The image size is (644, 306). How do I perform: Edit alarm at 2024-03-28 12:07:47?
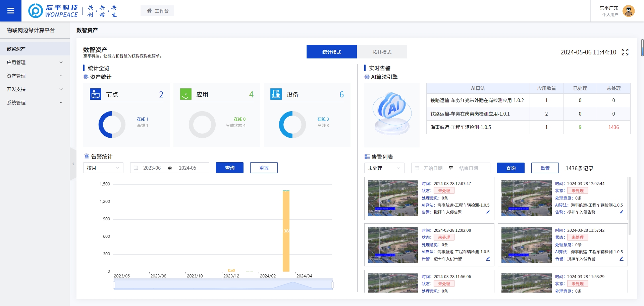click(488, 212)
